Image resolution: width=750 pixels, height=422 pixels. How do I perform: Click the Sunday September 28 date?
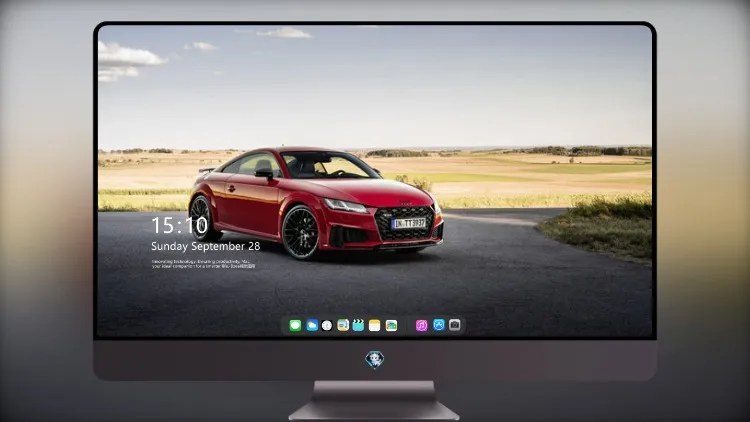pyautogui.click(x=206, y=246)
